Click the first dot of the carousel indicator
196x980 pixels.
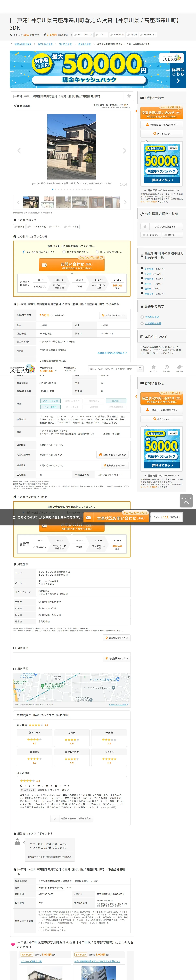pos(53,189)
